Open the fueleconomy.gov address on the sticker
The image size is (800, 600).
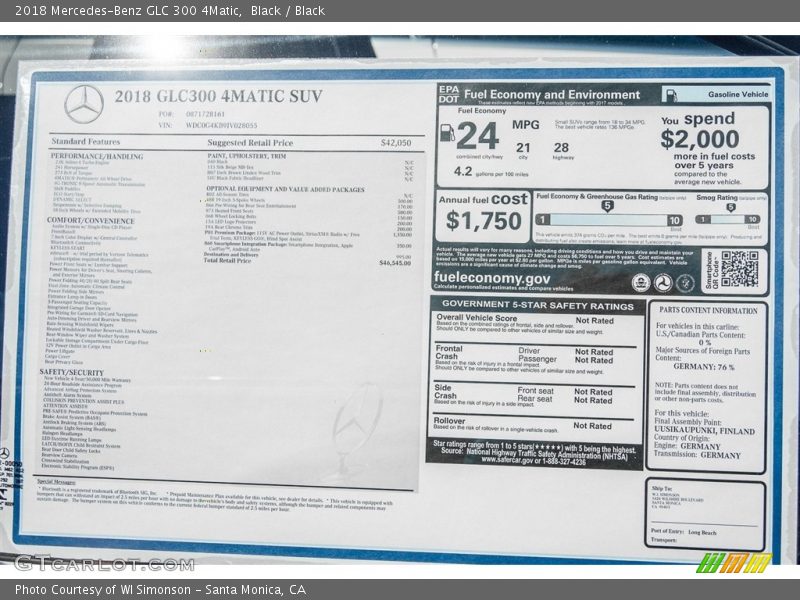[x=492, y=278]
